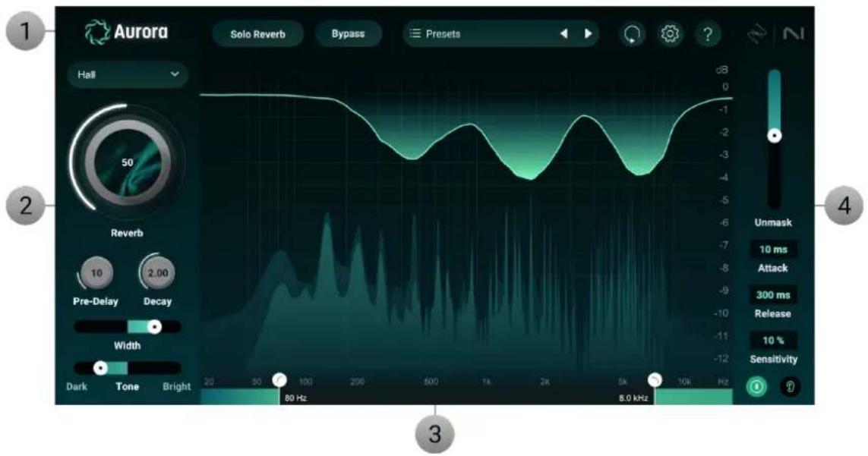Click the 8.0 kHz high cutoff handle
Viewport: 868px width, 456px height.
point(655,379)
